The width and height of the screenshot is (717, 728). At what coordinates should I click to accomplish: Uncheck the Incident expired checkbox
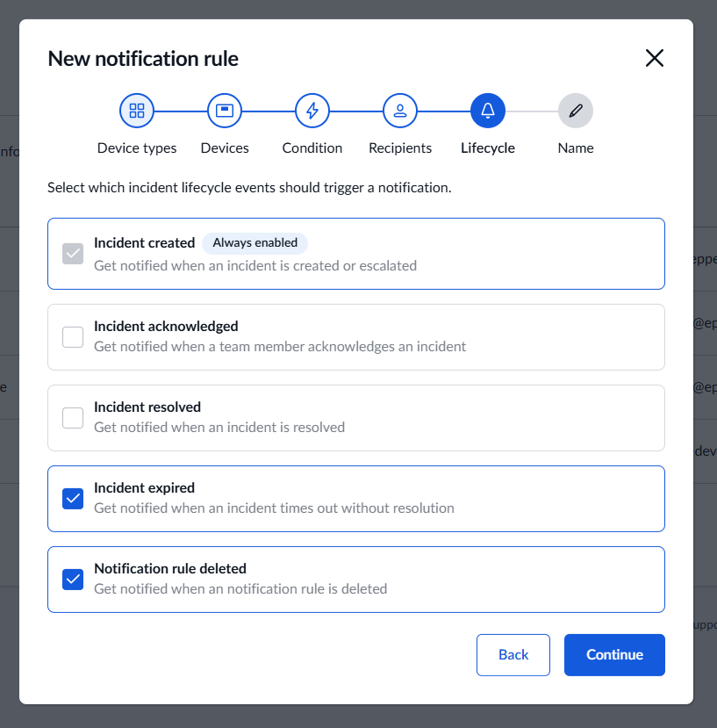73,499
